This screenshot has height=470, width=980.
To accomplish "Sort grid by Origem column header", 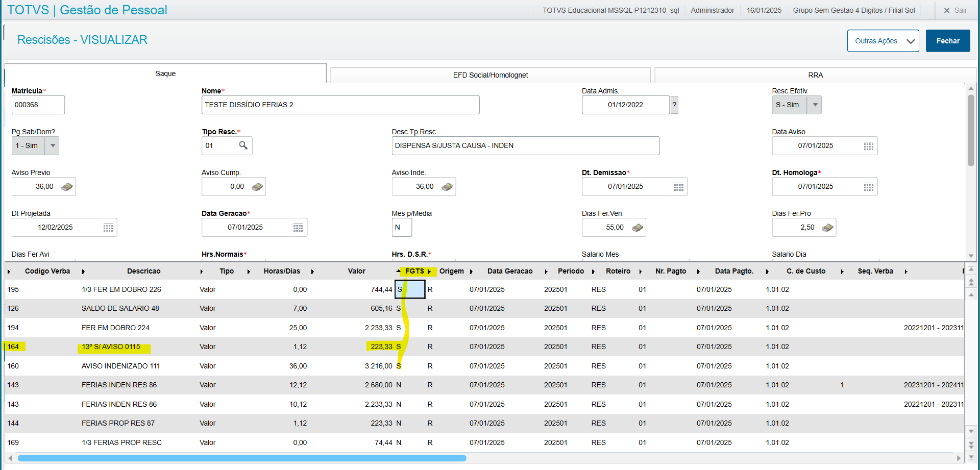I will (451, 271).
